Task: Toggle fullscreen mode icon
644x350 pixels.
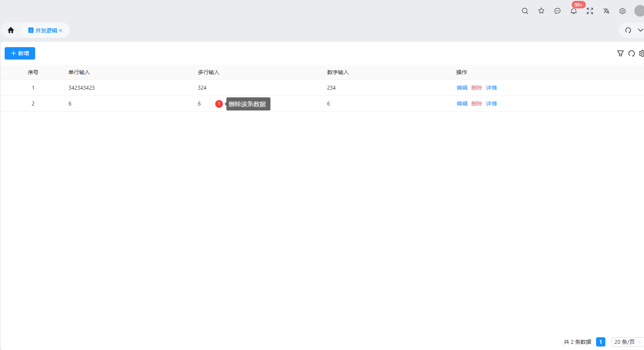Action: point(590,11)
